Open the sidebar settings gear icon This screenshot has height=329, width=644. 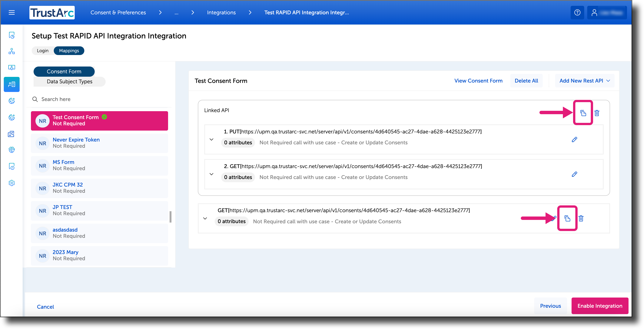(x=12, y=183)
